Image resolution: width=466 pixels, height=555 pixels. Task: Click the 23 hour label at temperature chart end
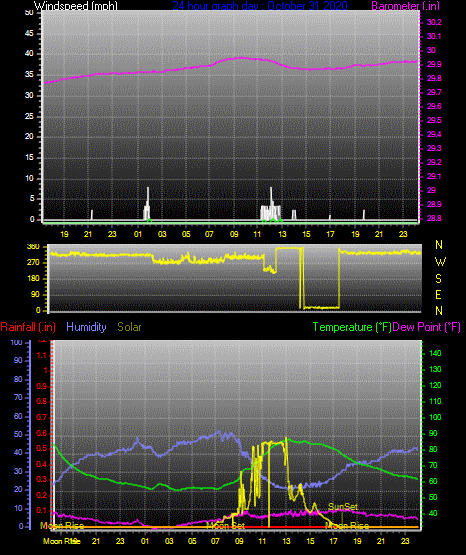(405, 541)
